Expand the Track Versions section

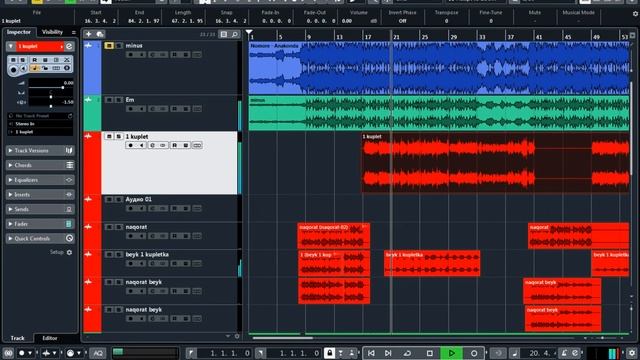coord(10,151)
